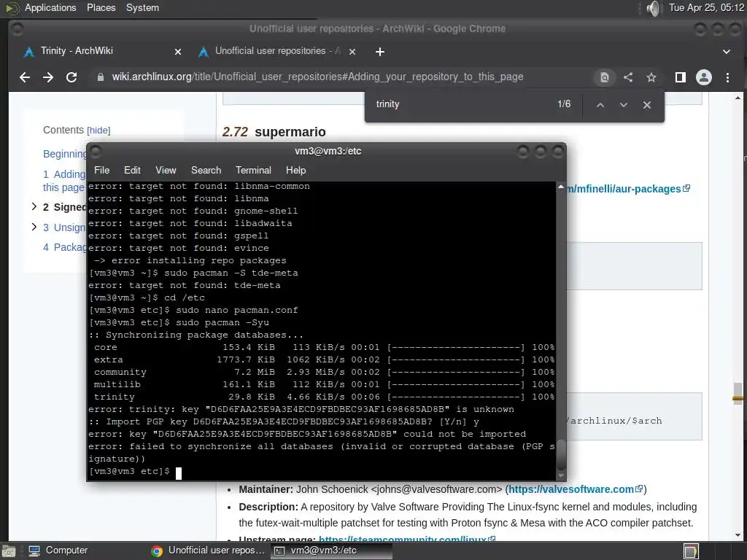Open terminal File menu
Viewport: 747px width, 560px height.
pyautogui.click(x=101, y=170)
